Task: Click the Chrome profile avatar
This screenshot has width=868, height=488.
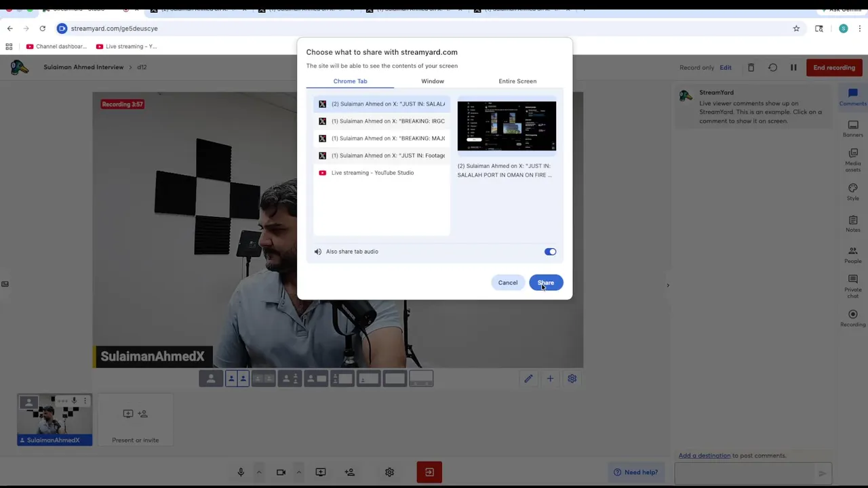Action: click(843, 28)
